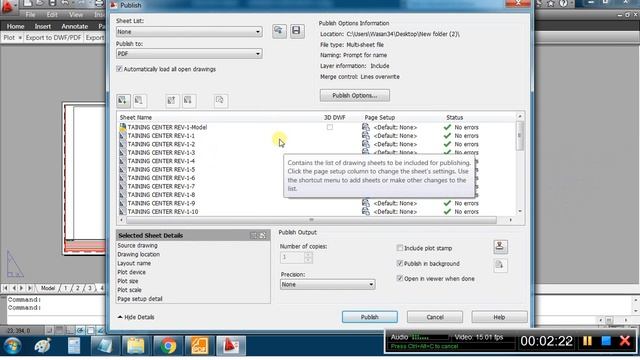Open the View menu
The image size is (640, 360).
tap(76, 15)
